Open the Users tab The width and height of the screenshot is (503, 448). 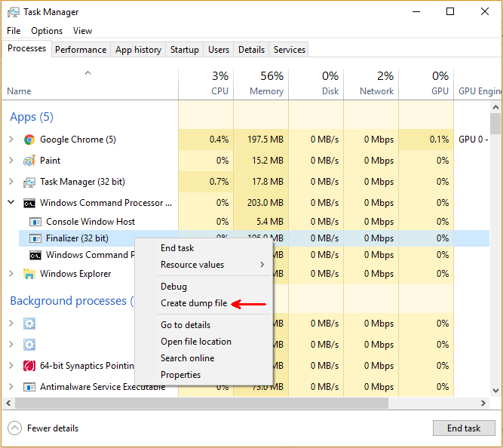click(x=219, y=50)
